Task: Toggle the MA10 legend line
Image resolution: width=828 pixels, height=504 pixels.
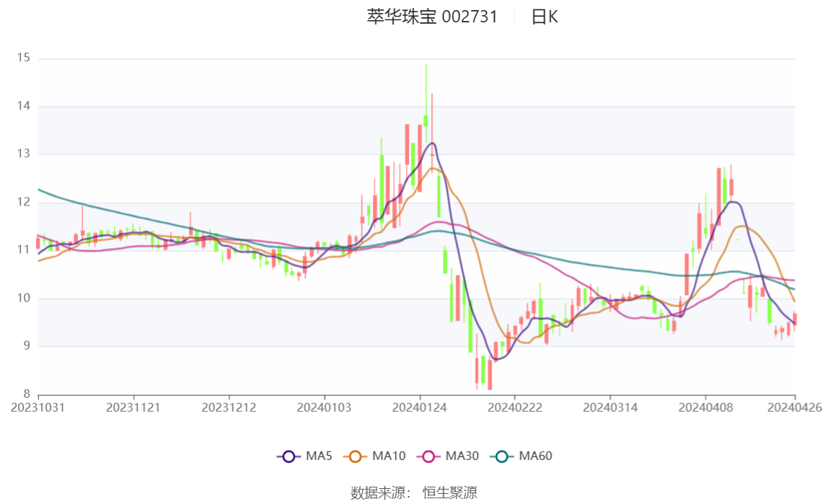Action: 374,456
